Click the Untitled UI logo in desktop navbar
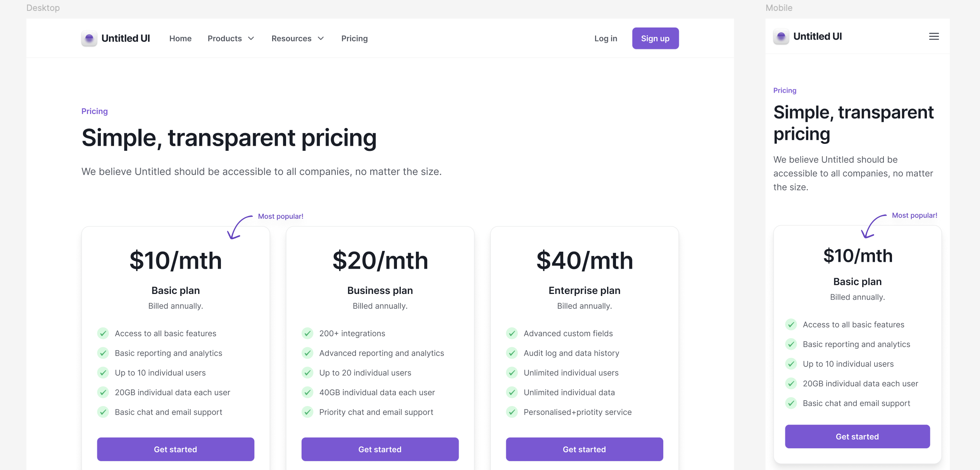The image size is (980, 470). (116, 38)
